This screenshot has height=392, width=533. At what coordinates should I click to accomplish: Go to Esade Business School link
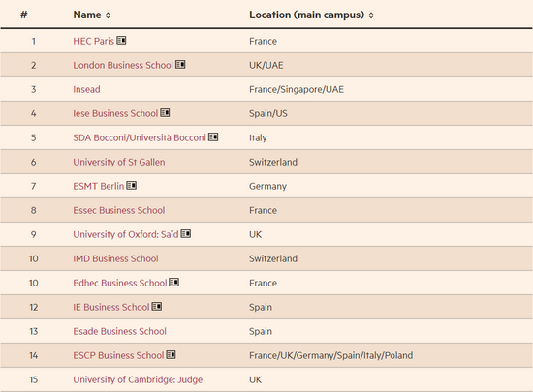pyautogui.click(x=119, y=331)
